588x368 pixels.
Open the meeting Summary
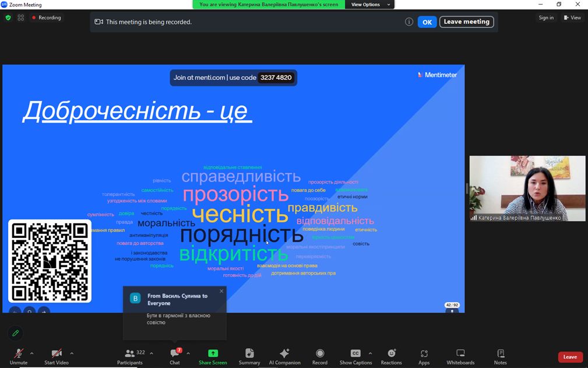[x=249, y=355]
